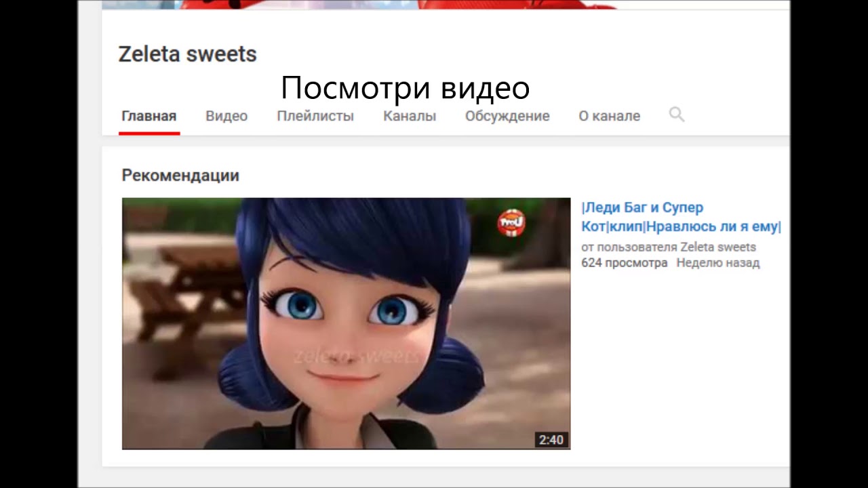Click the Неделю назад upload date

coord(718,263)
